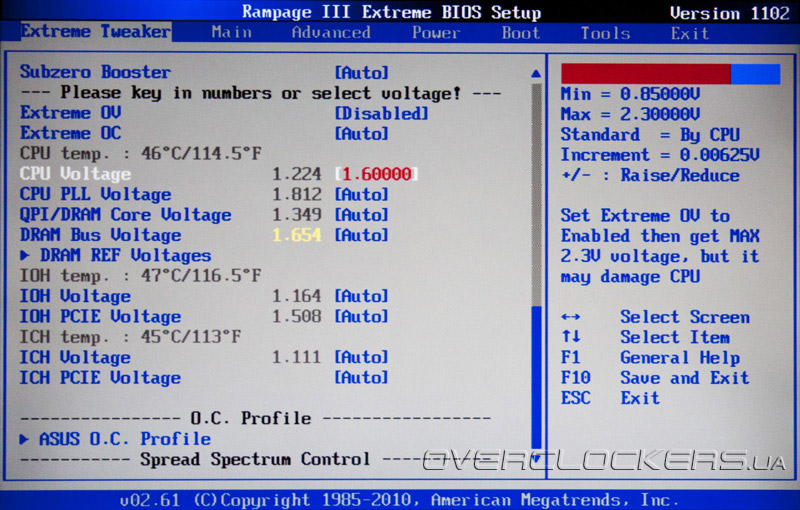Select DRAM Bus Voltage [Auto] value

click(362, 235)
